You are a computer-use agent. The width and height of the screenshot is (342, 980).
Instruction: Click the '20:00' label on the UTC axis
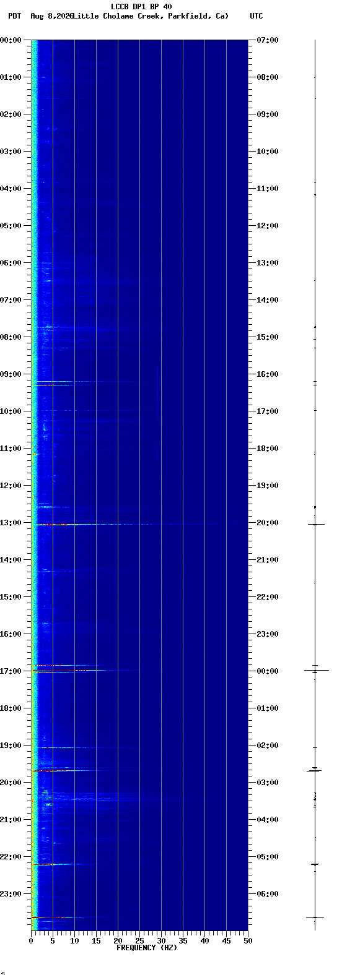coord(267,523)
